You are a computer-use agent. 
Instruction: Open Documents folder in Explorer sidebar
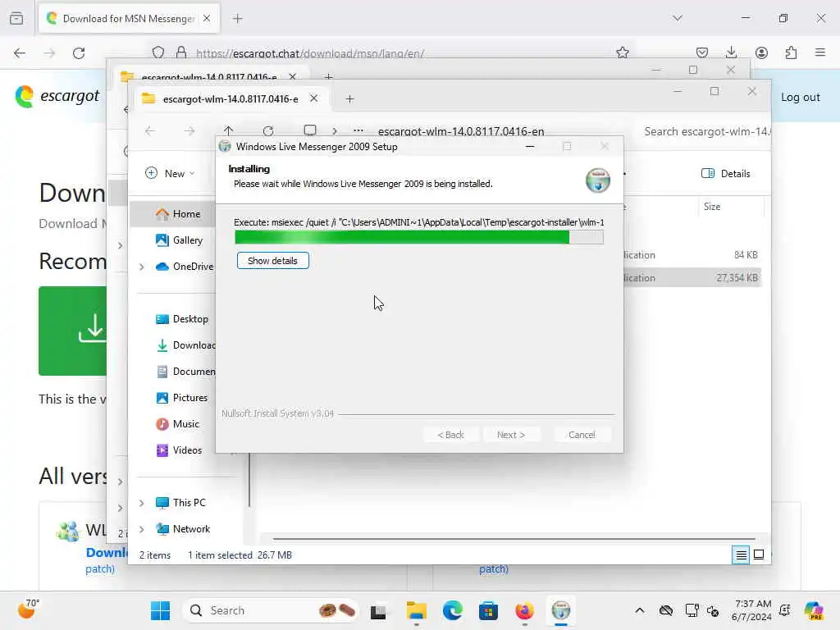[185, 372]
